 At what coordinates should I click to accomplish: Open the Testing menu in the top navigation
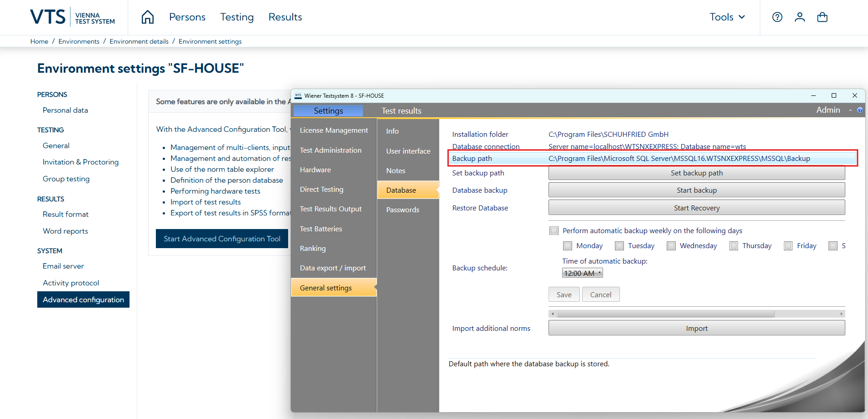tap(237, 17)
